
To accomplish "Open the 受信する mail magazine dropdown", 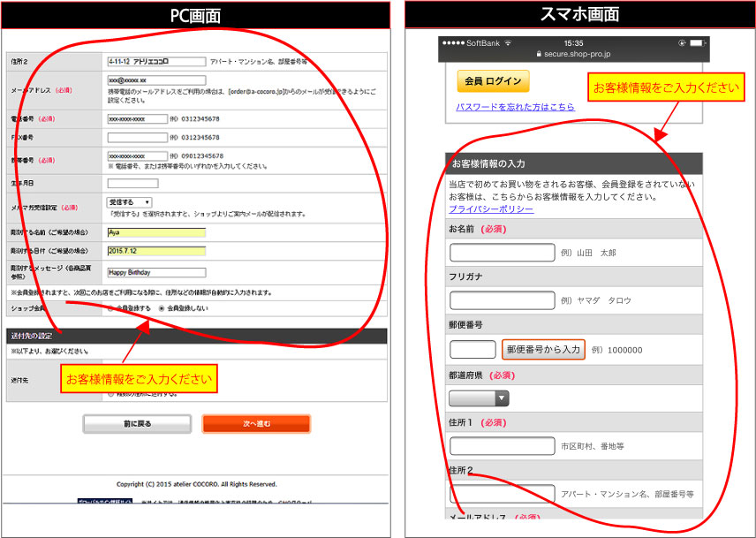I will 129,202.
